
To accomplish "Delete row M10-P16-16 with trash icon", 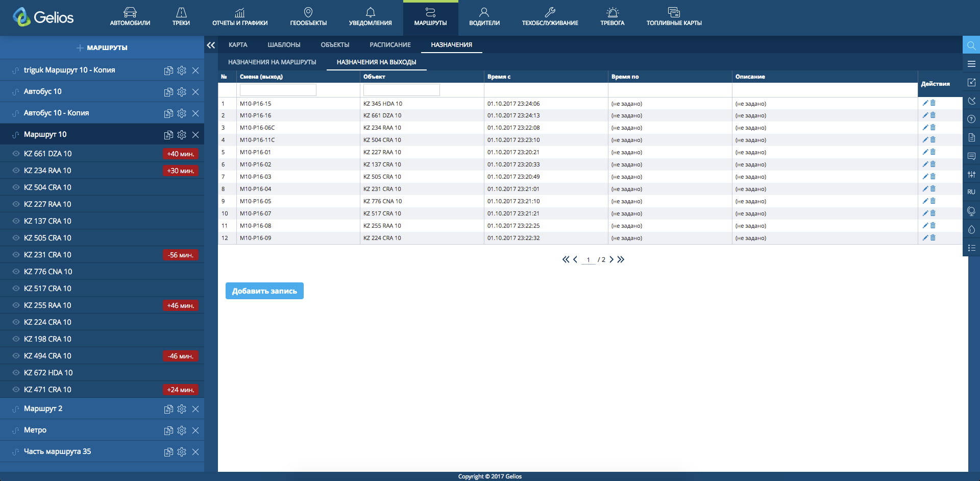I will [933, 115].
